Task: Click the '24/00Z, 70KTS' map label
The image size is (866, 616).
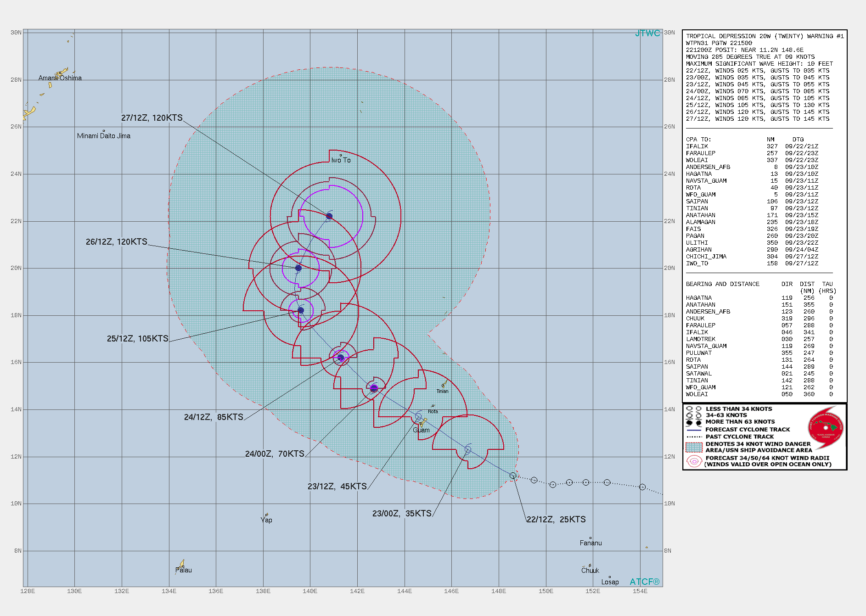Action: 275,454
